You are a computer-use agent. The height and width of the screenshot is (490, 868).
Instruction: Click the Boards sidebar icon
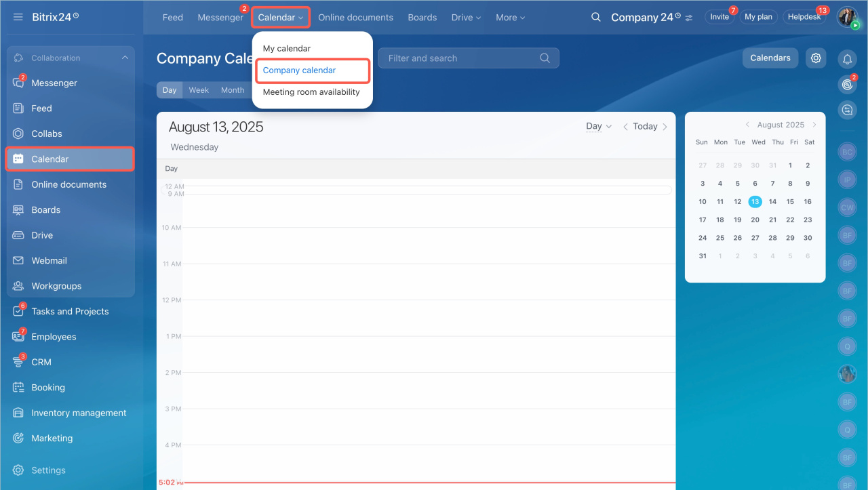[18, 210]
